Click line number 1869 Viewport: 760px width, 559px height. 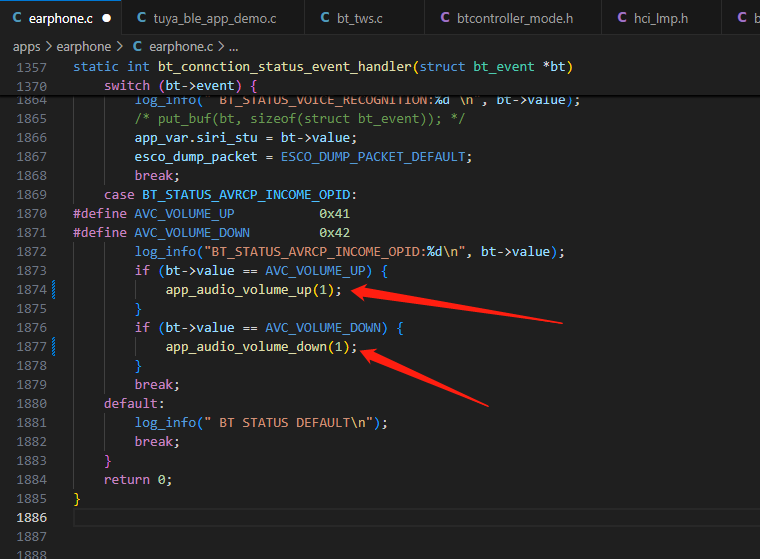click(32, 195)
